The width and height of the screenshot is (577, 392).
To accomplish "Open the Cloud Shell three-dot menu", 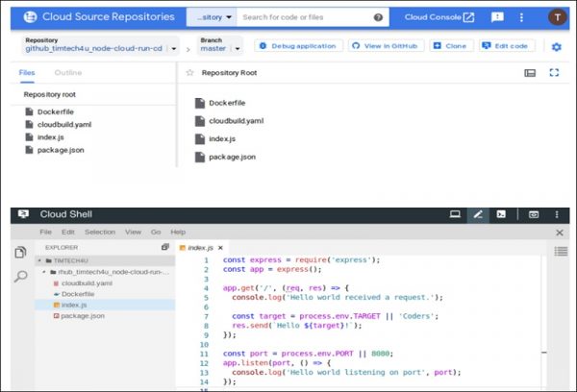I will (x=557, y=214).
